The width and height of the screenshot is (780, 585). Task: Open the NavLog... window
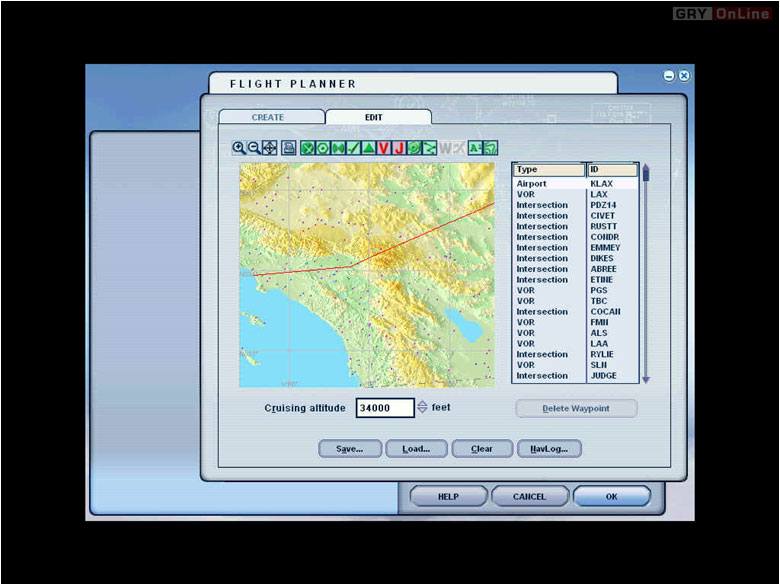(549, 449)
